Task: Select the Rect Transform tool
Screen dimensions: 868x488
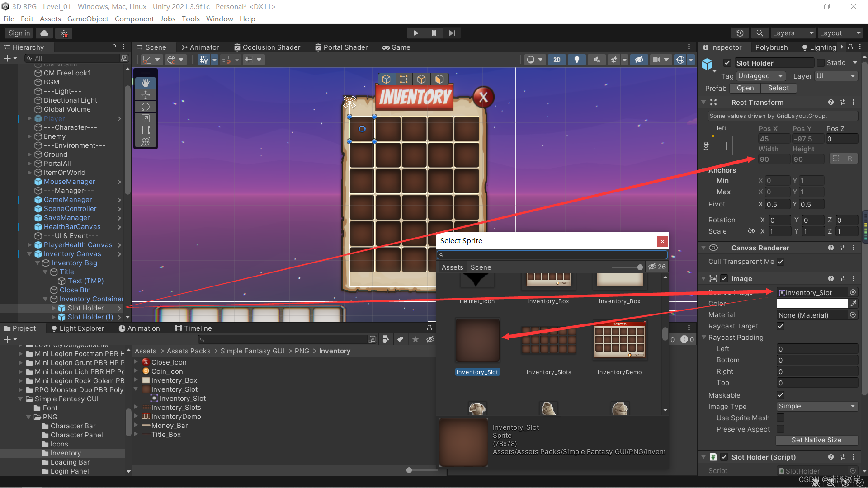Action: point(146,130)
